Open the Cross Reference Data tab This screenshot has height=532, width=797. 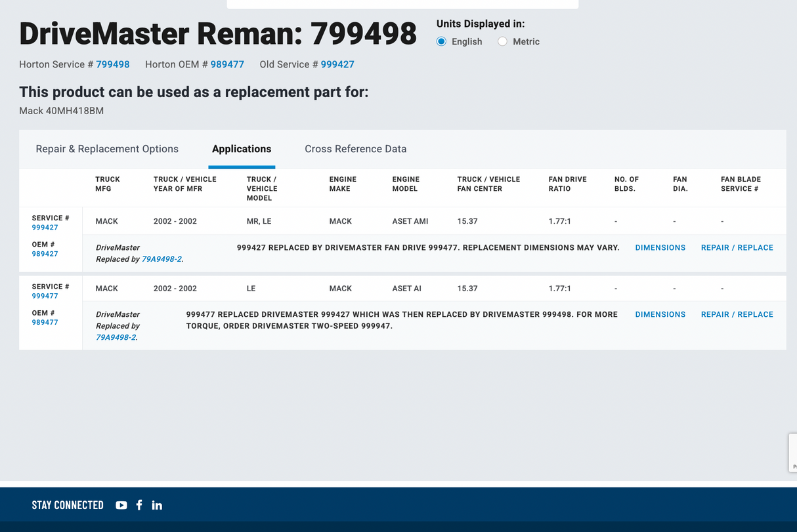[355, 149]
